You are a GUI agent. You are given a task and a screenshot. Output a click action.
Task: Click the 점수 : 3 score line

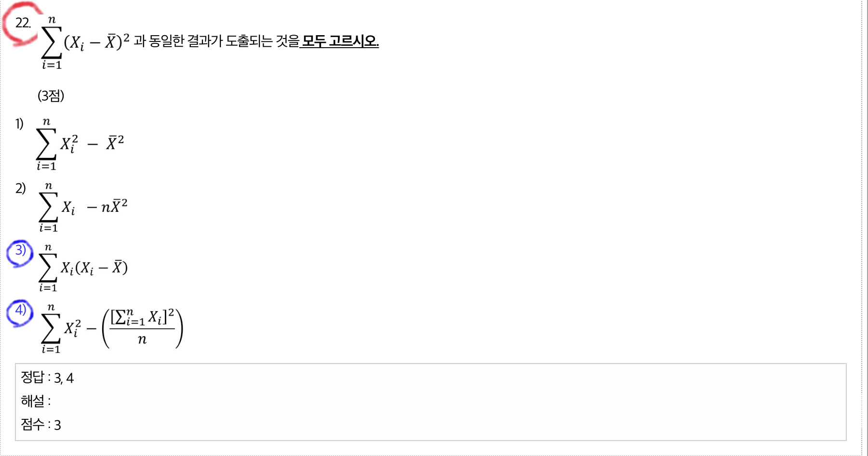[41, 425]
